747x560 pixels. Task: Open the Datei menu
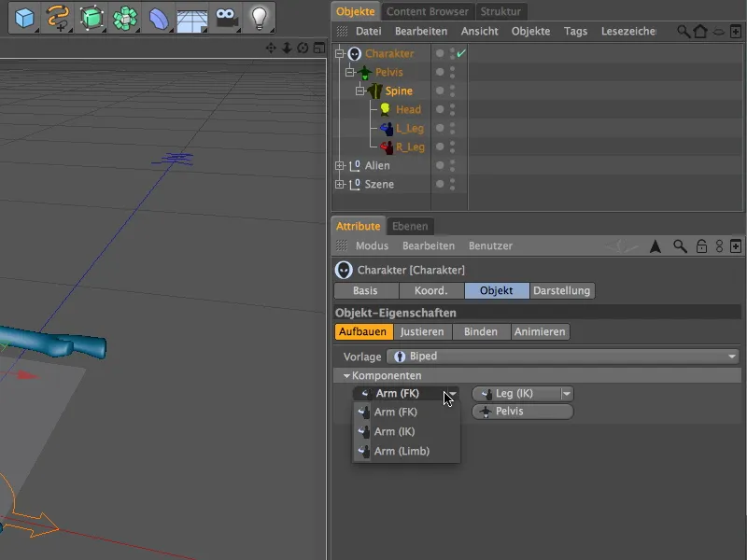tap(368, 32)
